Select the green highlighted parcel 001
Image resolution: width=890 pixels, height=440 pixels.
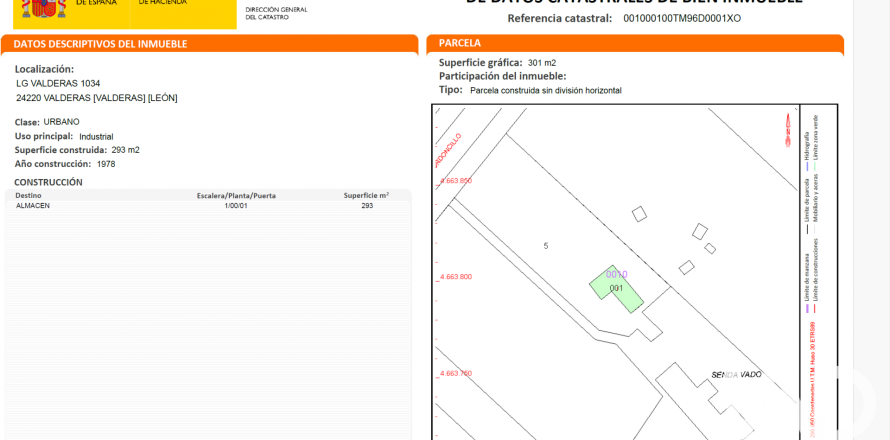click(x=616, y=289)
